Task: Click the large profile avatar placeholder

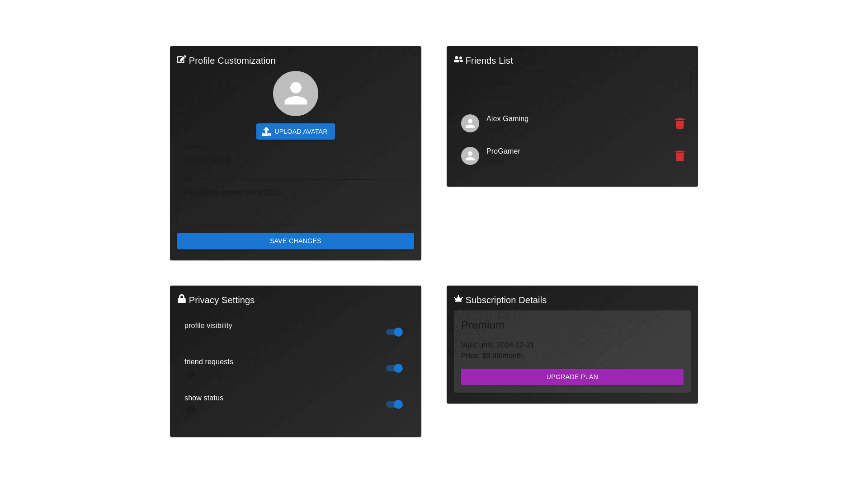Action: [x=296, y=94]
